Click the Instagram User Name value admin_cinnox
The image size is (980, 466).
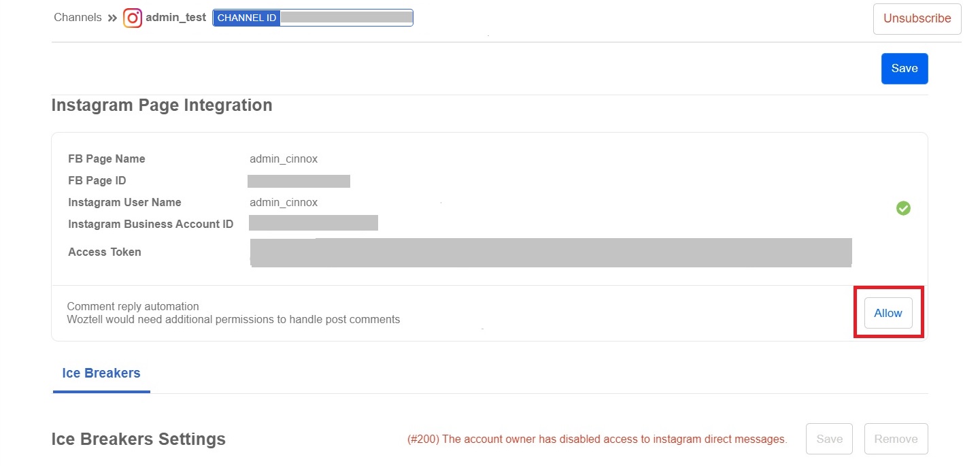pos(284,203)
